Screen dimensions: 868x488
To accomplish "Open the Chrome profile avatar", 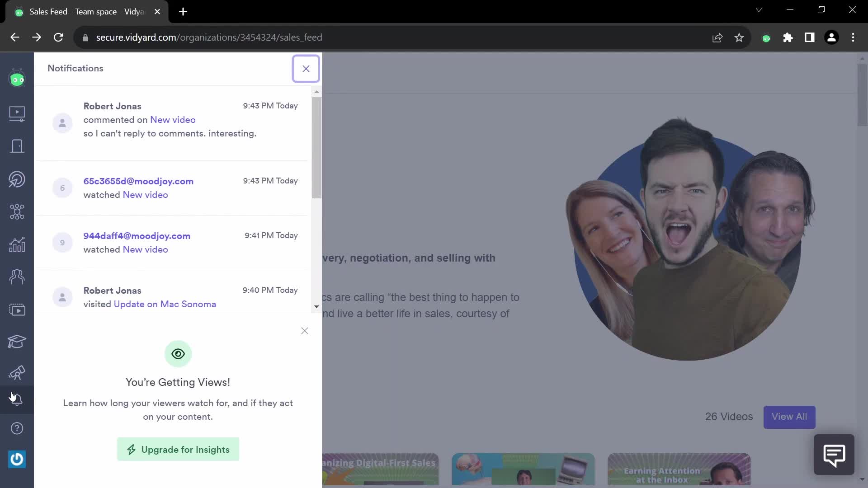I will (831, 38).
